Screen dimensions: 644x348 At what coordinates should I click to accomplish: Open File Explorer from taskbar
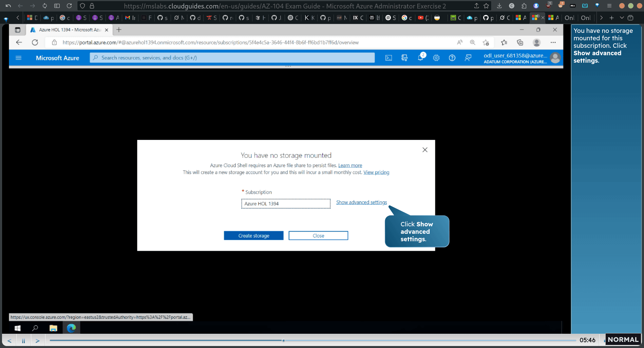[53, 328]
